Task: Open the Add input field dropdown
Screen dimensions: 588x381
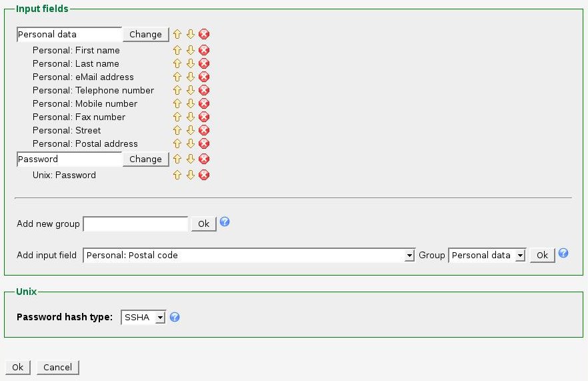Action: pos(409,256)
